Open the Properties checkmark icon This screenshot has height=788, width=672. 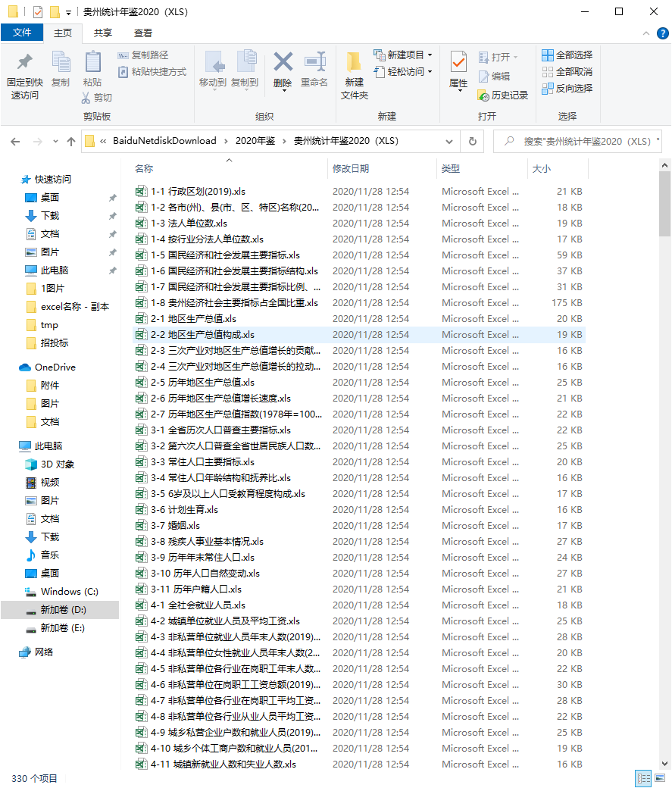point(458,63)
